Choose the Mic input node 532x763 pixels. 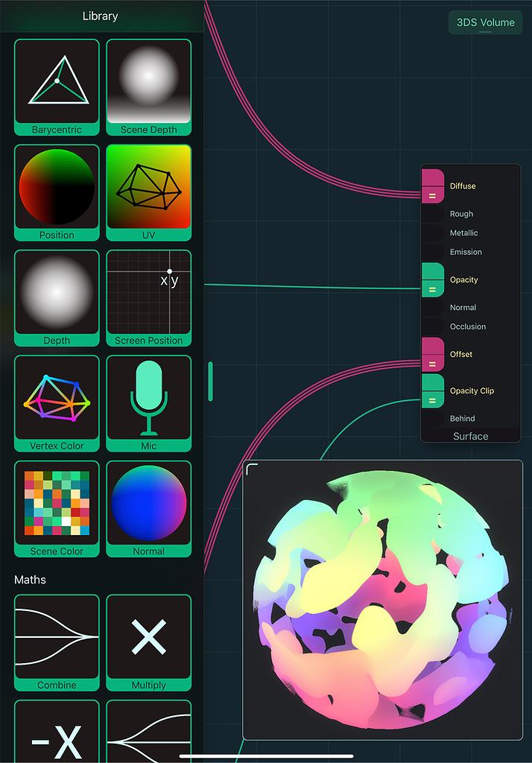pos(148,403)
